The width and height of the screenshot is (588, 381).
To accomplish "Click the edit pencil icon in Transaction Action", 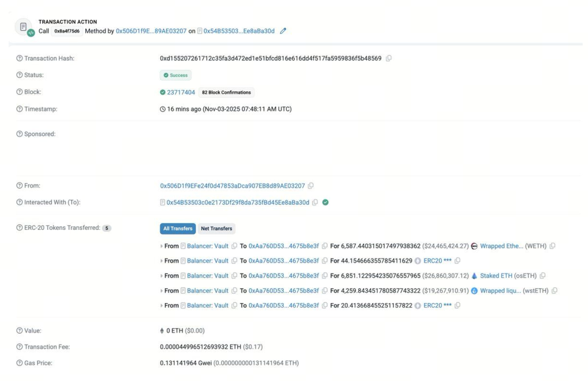I will (x=283, y=31).
